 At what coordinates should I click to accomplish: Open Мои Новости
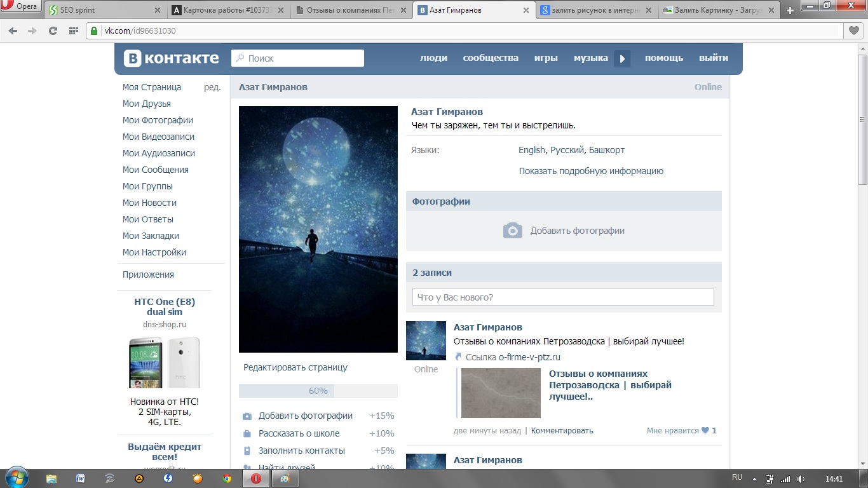pos(149,203)
